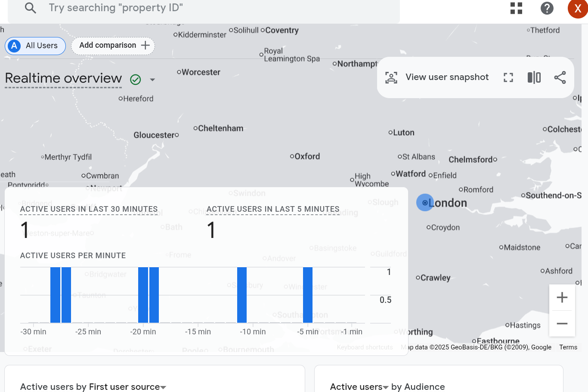Click the Realtime overview title
The width and height of the screenshot is (588, 392).
point(63,78)
